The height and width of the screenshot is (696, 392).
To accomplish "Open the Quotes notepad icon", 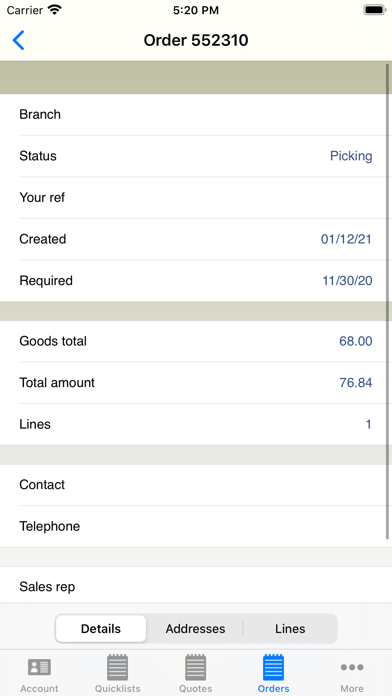I will [195, 667].
